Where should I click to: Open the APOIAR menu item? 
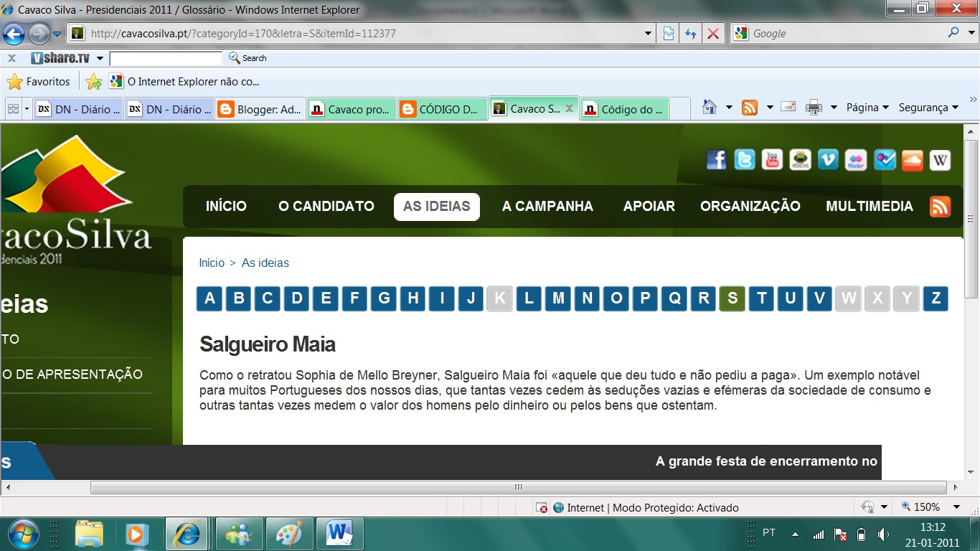click(649, 207)
